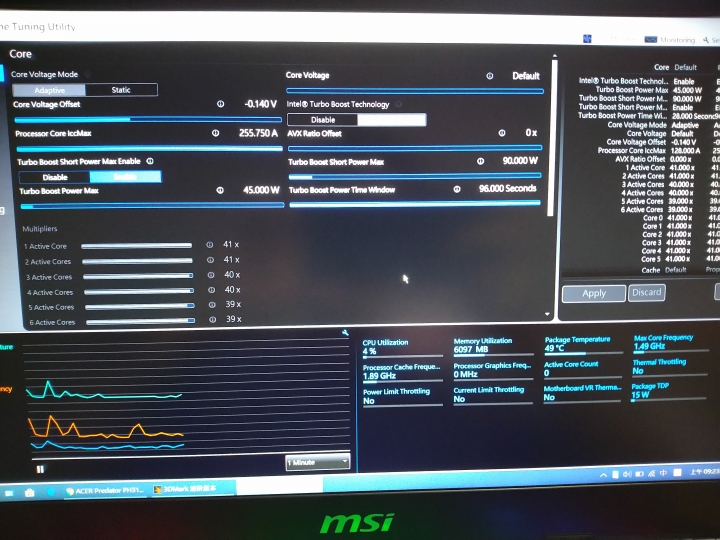This screenshot has width=720, height=540.
Task: Adjust the 1 Active Core multiplier slider
Action: (x=136, y=246)
